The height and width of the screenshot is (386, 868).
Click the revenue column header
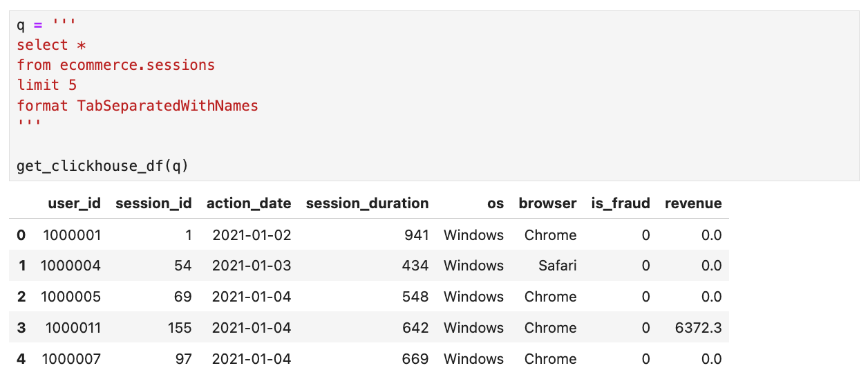[693, 203]
